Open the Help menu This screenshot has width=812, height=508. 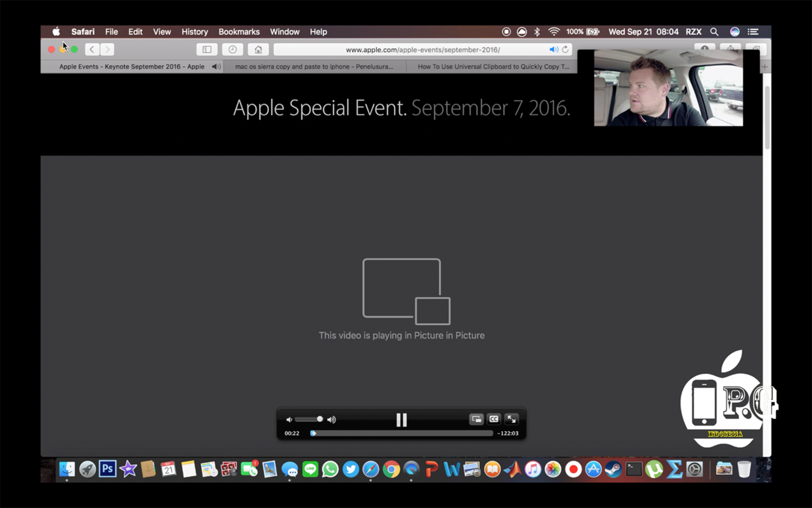pyautogui.click(x=318, y=32)
